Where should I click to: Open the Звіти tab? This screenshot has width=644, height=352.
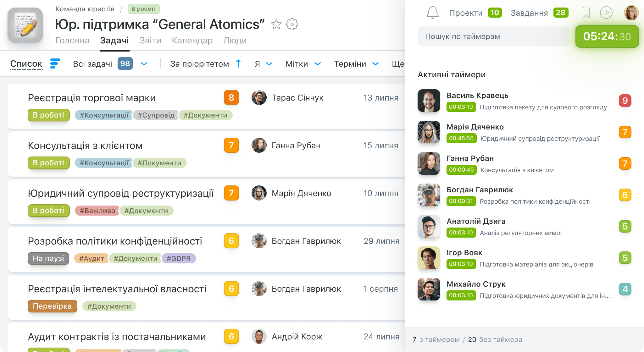pos(150,41)
